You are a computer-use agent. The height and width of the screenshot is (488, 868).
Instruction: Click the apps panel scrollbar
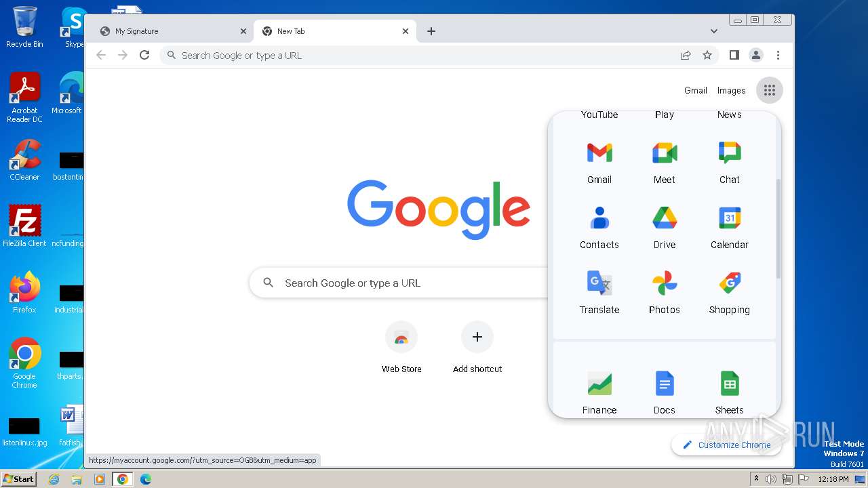point(778,228)
